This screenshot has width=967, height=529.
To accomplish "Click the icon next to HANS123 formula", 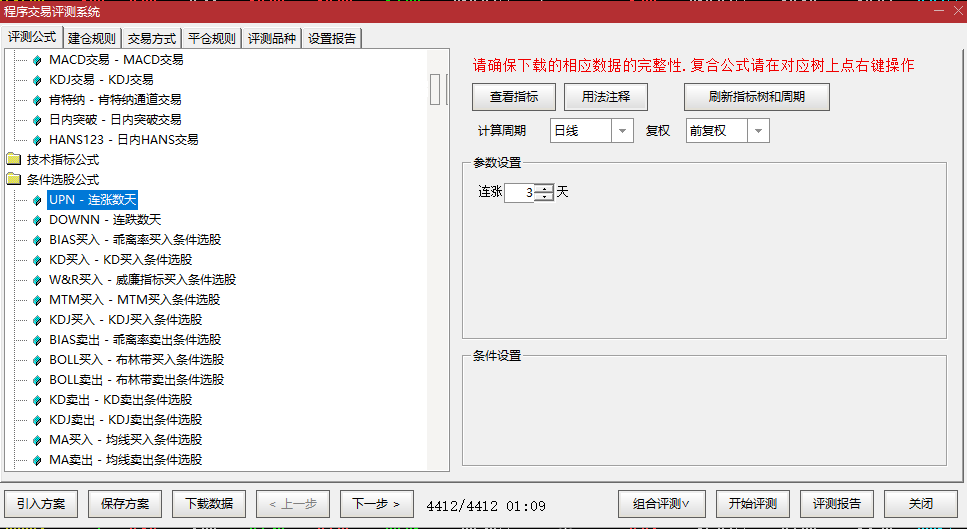I will click(38, 140).
